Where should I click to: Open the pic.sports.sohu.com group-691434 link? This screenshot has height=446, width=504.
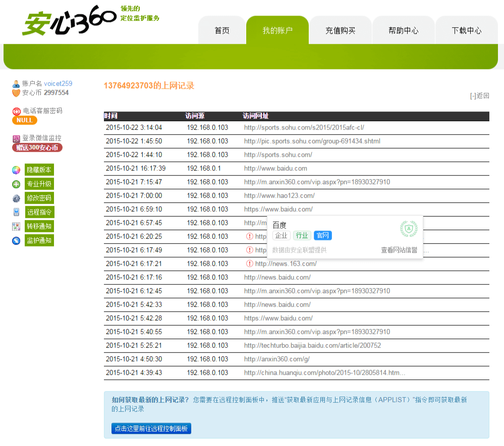click(312, 141)
